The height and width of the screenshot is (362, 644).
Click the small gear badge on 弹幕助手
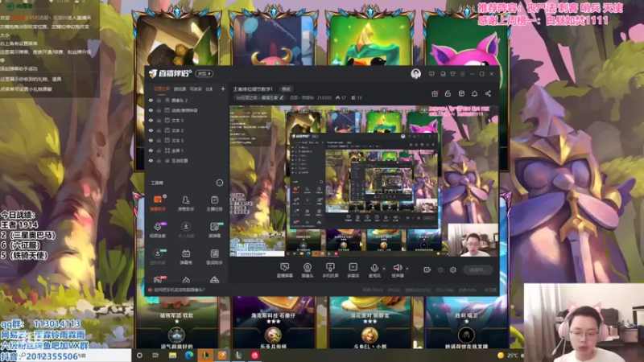165,196
